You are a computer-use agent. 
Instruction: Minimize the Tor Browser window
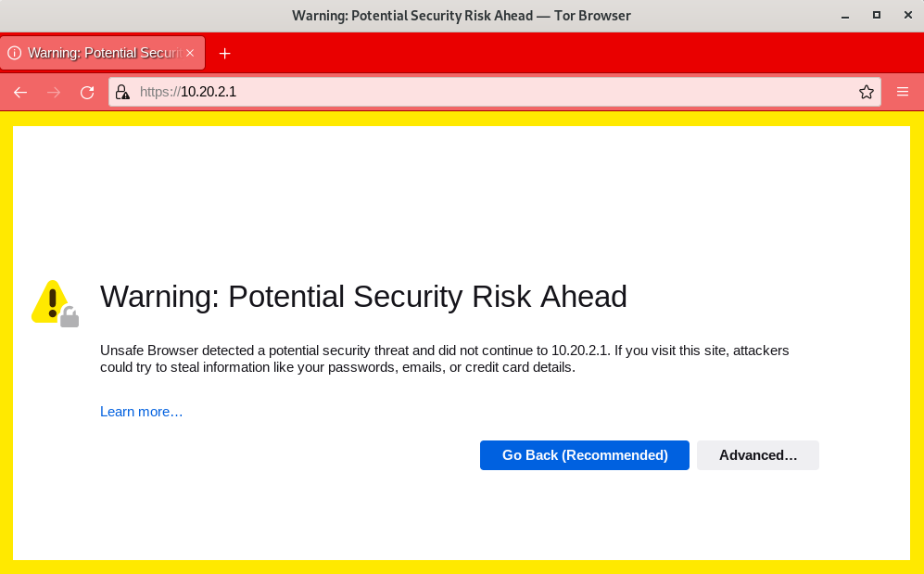845,16
